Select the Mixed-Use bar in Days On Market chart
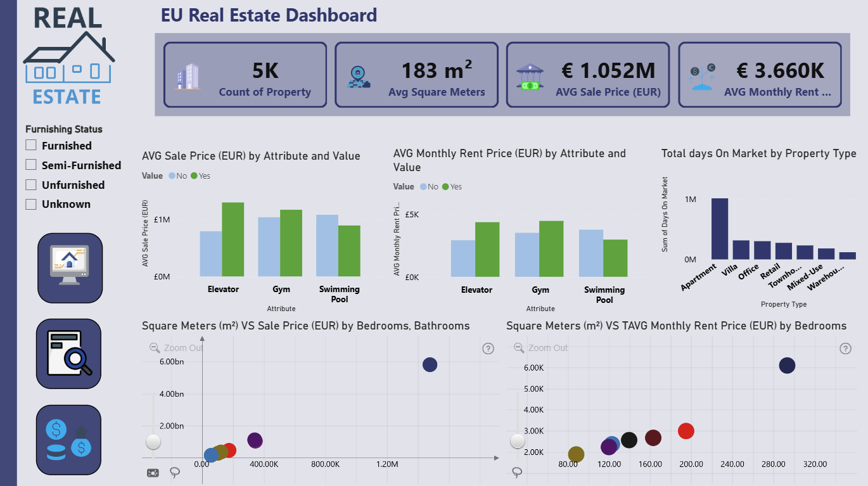868x486 pixels. [826, 254]
